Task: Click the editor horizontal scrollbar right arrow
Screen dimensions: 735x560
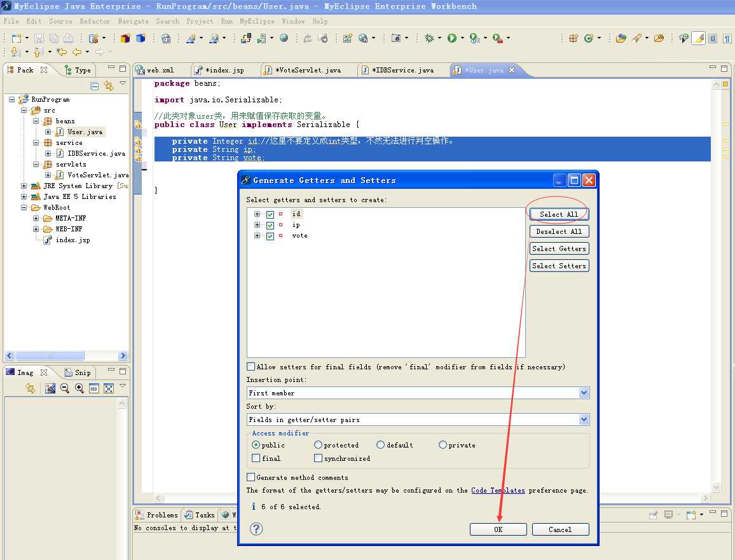Action: (x=706, y=498)
